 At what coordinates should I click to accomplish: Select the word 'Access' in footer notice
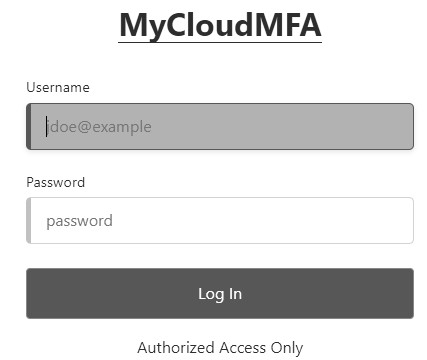pyautogui.click(x=243, y=348)
